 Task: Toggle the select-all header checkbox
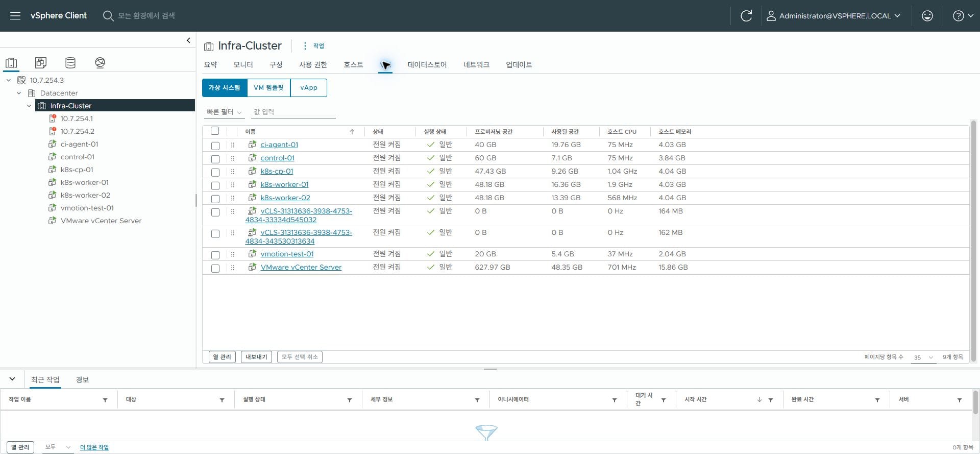coord(215,131)
